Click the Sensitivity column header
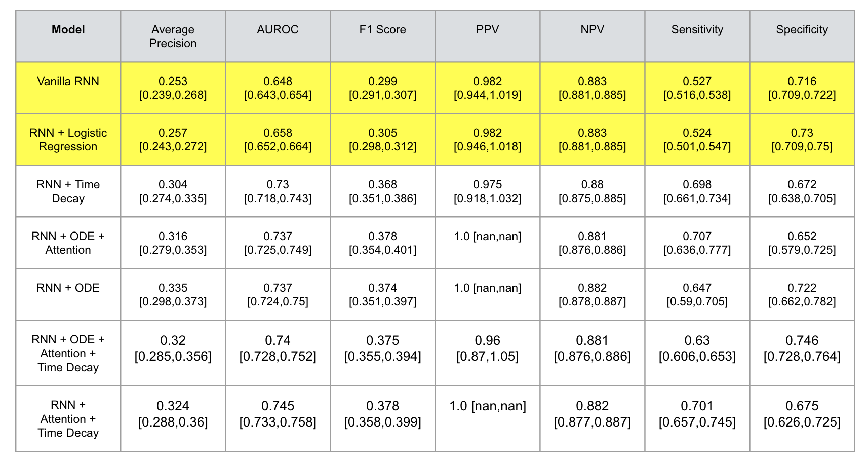This screenshot has height=464, width=868. click(x=697, y=30)
